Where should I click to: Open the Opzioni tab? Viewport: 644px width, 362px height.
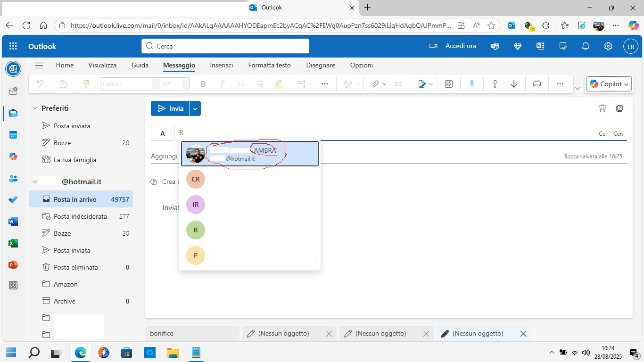point(362,66)
